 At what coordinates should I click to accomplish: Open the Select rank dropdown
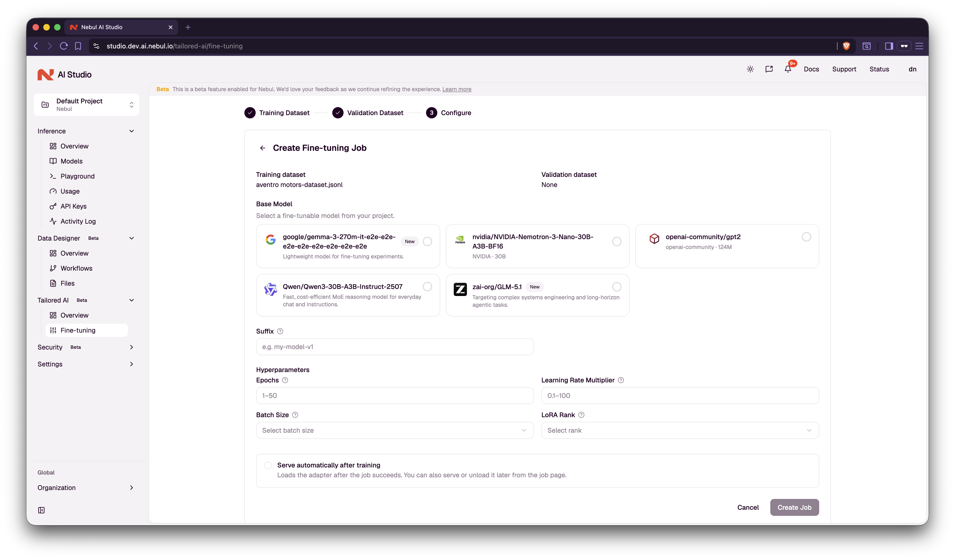click(x=680, y=430)
